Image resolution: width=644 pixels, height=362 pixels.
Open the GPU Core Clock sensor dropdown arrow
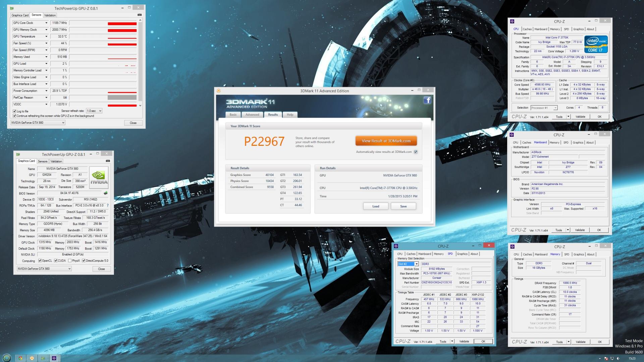click(x=46, y=23)
